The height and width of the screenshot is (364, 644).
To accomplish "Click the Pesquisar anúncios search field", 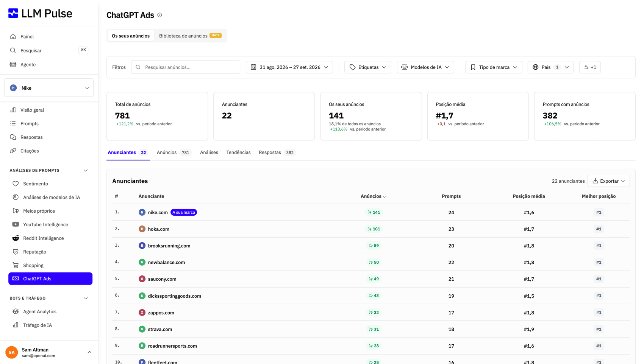I will tap(186, 67).
